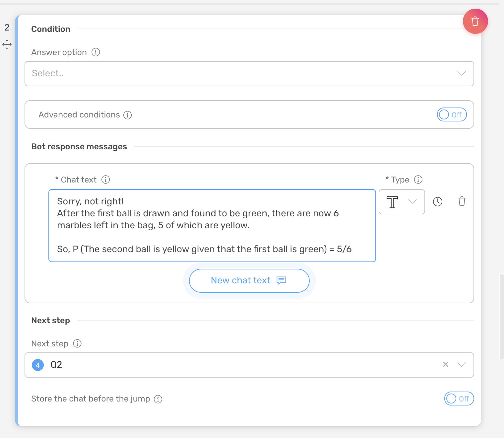This screenshot has width=504, height=438.
Task: Click the Advanced conditions info icon
Action: pos(127,115)
